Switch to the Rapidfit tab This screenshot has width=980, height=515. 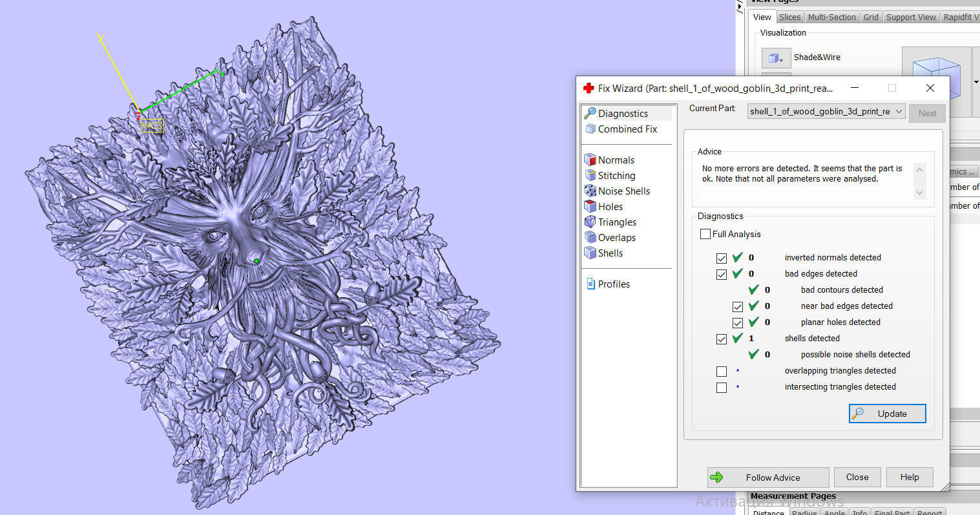960,17
